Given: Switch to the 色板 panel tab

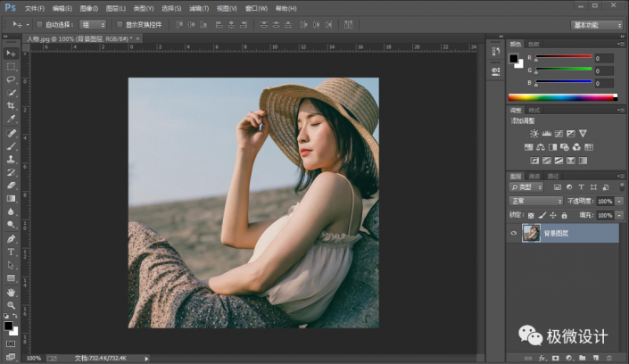Looking at the screenshot, I should click(534, 44).
